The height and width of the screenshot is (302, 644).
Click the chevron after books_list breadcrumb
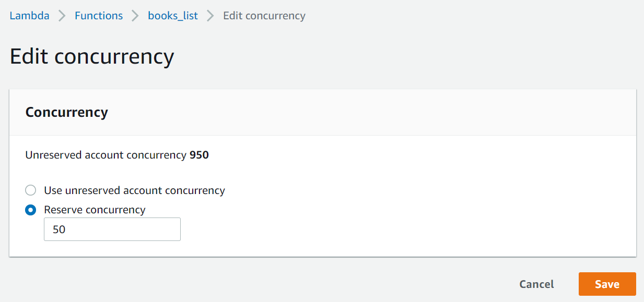(210, 16)
